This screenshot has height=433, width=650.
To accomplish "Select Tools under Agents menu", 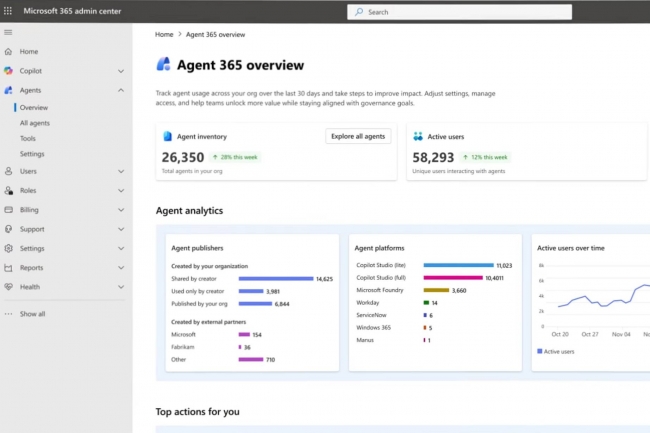I will 28,139.
